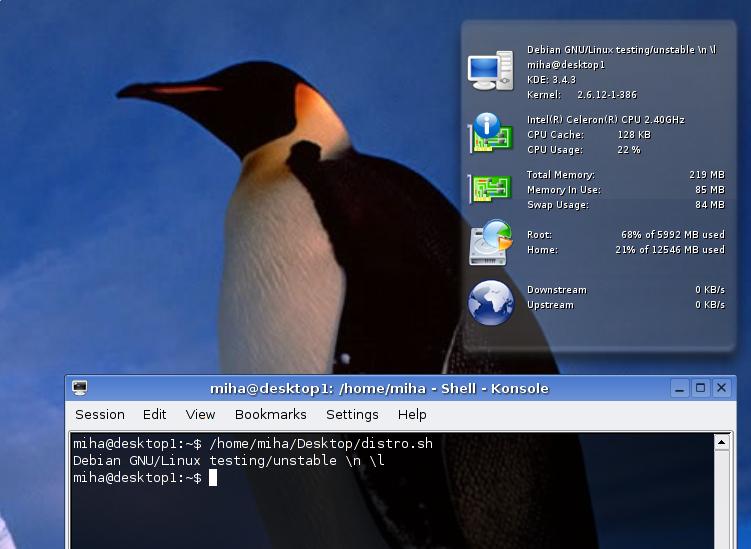
Task: Click the 'Upstream' label
Action: click(550, 305)
